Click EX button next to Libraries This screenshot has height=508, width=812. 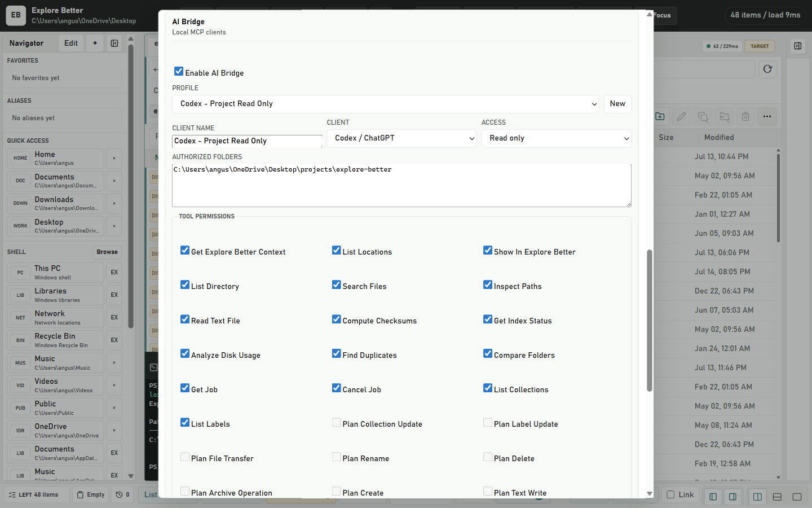tap(114, 295)
